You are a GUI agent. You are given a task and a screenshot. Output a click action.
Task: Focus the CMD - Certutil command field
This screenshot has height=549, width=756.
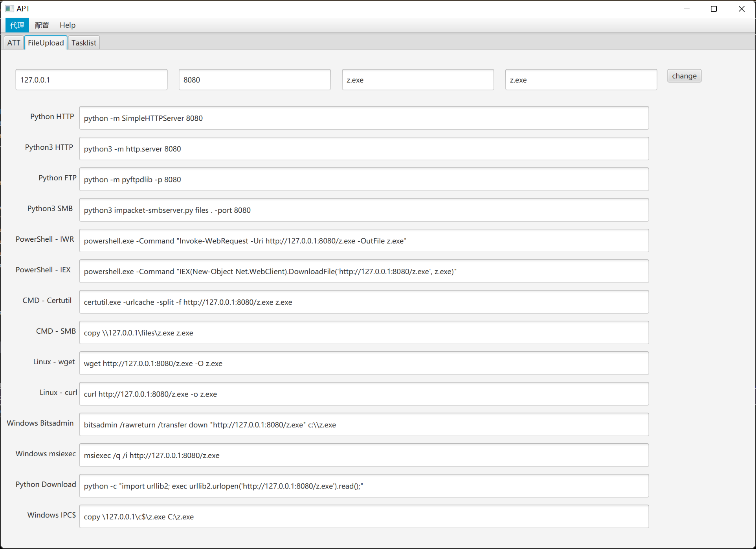(363, 302)
